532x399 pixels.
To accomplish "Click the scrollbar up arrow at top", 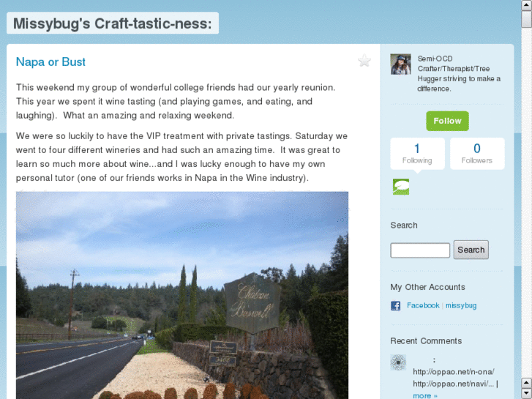I will (526, 4).
